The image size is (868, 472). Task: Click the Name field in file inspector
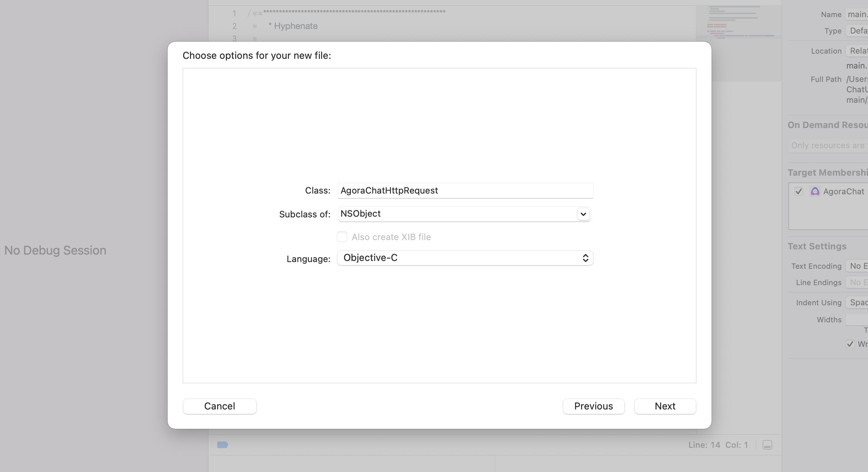pyautogui.click(x=857, y=15)
